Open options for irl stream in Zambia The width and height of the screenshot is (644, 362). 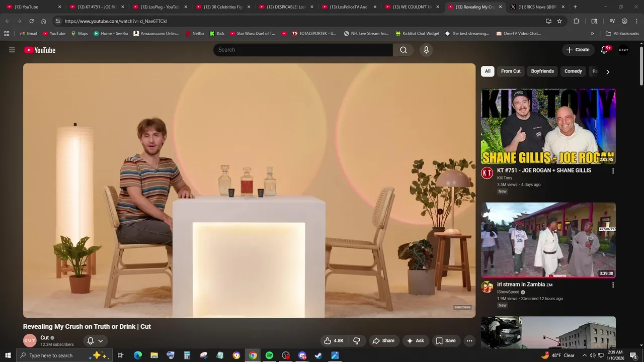click(x=613, y=285)
